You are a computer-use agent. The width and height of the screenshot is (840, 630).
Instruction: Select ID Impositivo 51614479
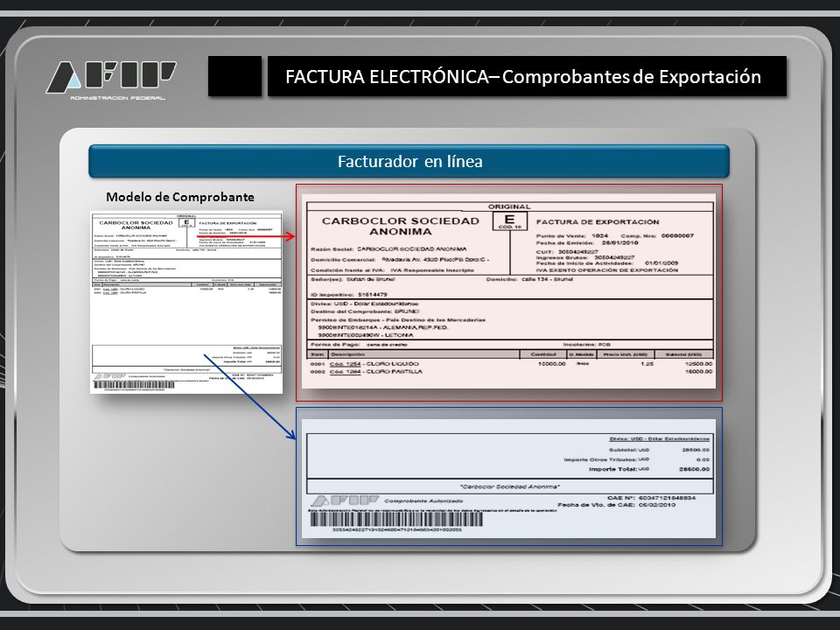373,295
